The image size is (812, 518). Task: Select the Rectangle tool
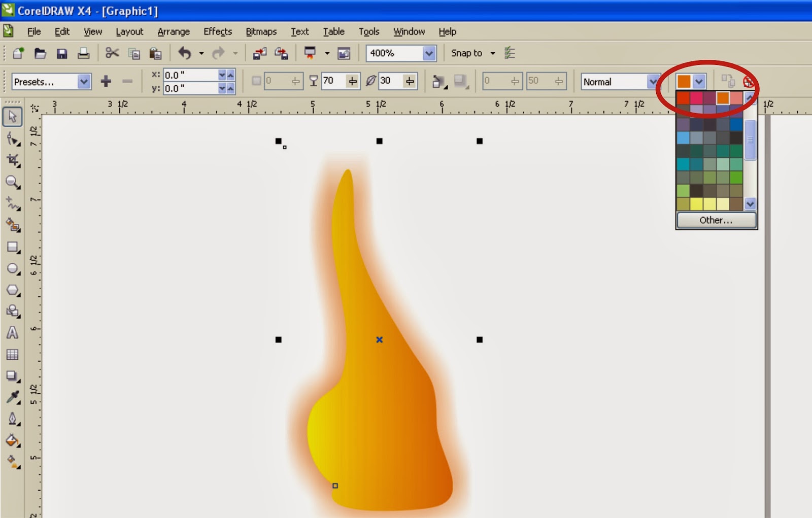tap(13, 247)
